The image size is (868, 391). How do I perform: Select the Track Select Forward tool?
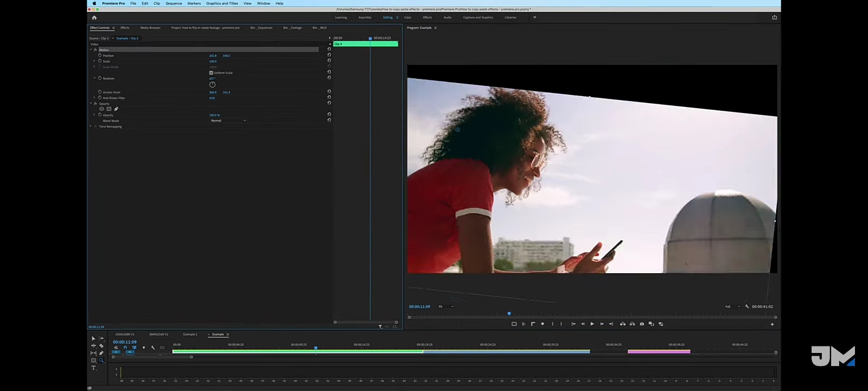(101, 338)
